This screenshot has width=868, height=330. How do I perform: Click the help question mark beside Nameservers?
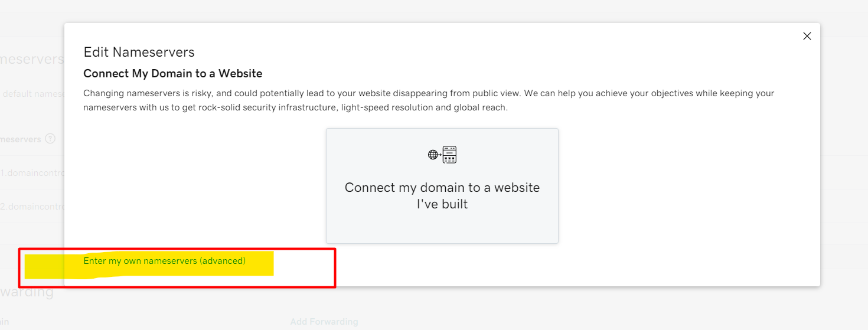(x=50, y=139)
